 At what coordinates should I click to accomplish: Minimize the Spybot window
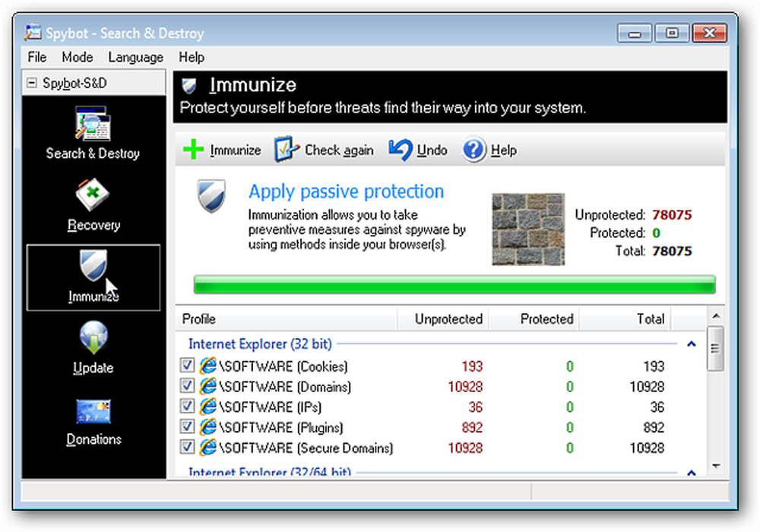(x=635, y=33)
